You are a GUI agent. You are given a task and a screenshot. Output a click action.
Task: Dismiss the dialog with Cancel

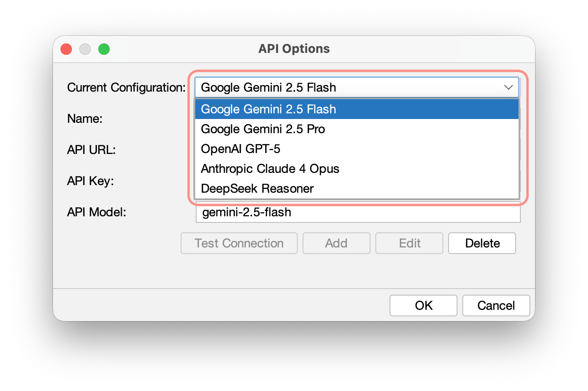point(496,306)
